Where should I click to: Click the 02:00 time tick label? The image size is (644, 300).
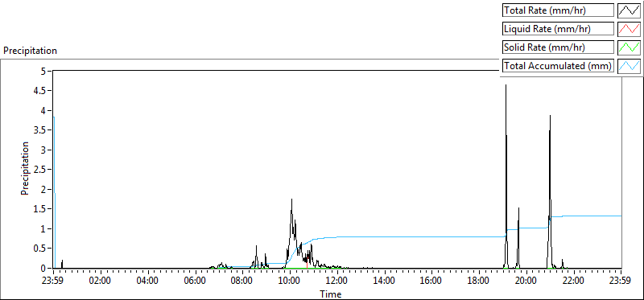tap(101, 282)
